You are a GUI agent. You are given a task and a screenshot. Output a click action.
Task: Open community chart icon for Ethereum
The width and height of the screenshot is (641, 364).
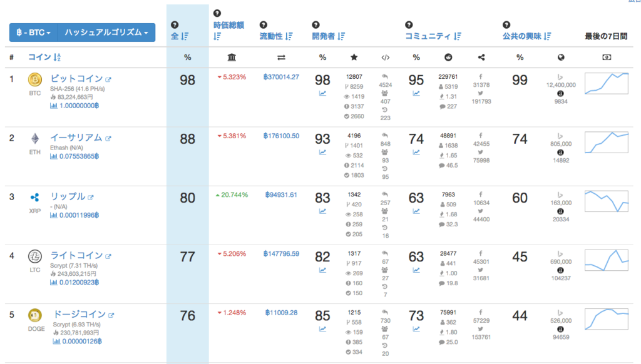[416, 153]
